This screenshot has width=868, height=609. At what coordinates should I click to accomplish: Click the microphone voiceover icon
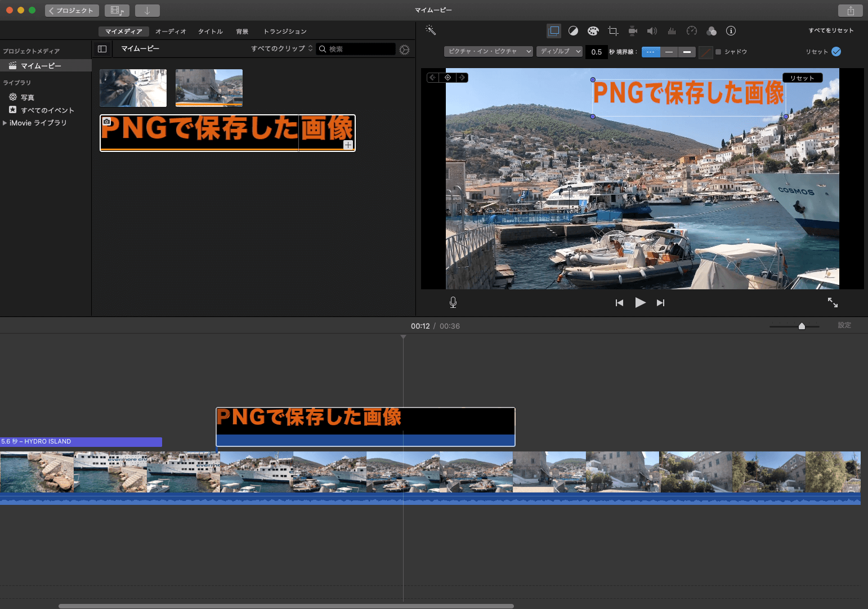(453, 303)
